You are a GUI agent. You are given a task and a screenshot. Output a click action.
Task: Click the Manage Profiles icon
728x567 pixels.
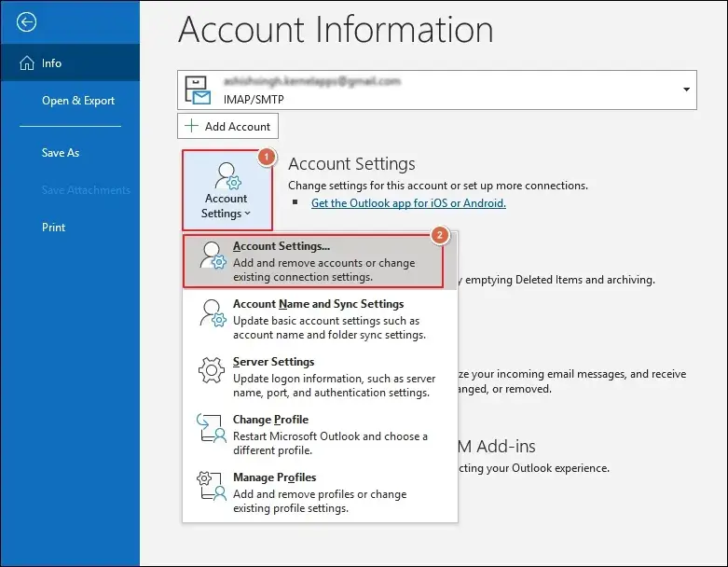tap(212, 486)
